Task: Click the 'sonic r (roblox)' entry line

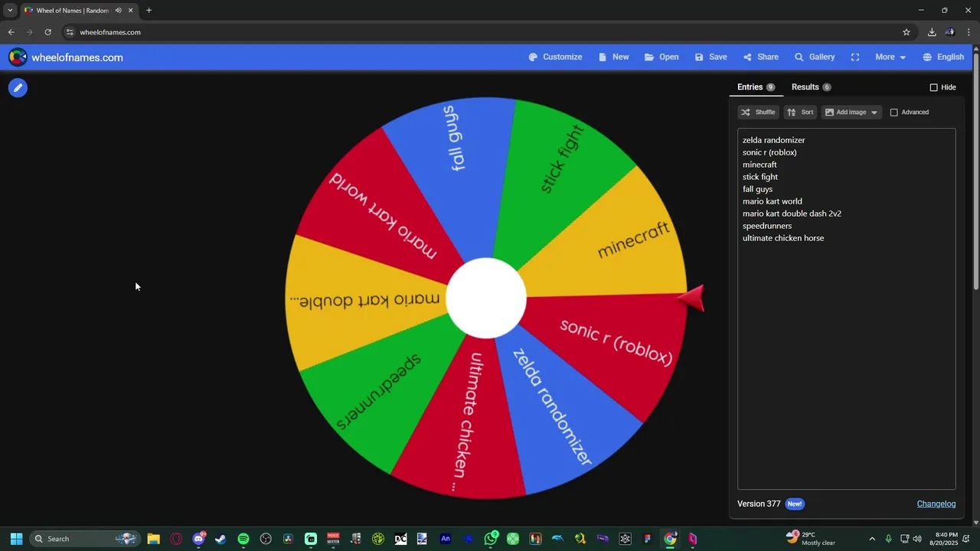Action: [x=769, y=152]
